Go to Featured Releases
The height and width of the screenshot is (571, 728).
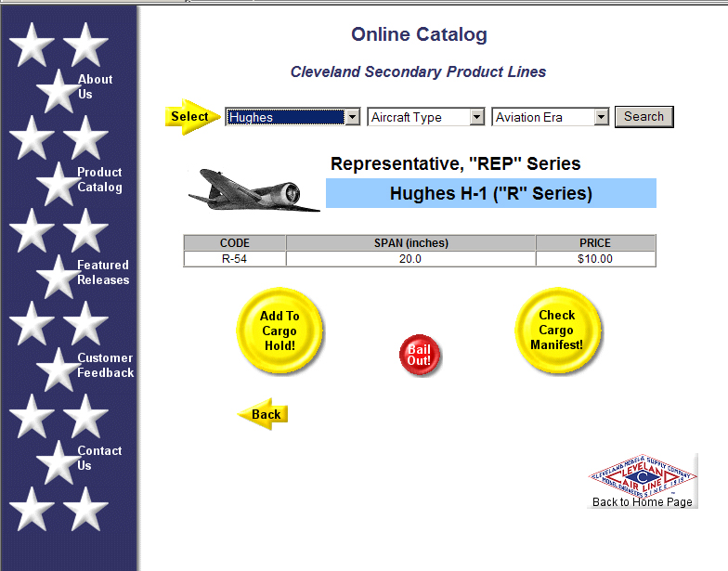pyautogui.click(x=103, y=273)
